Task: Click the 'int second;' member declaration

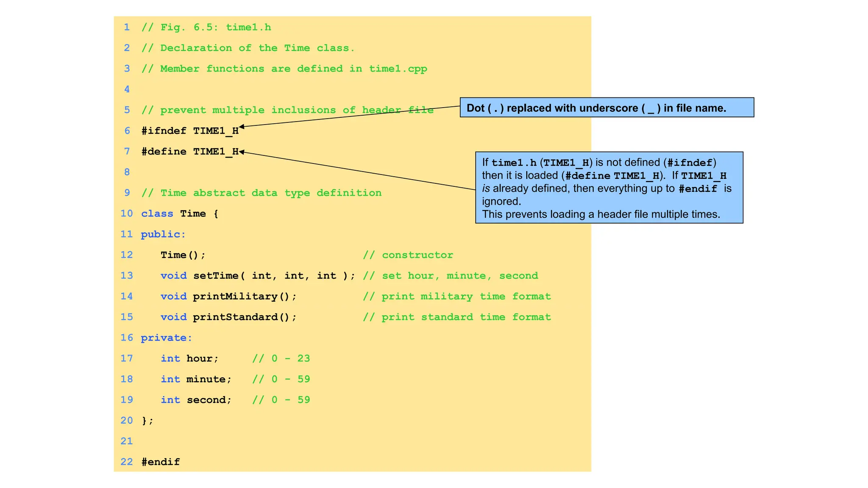Action: tap(196, 400)
